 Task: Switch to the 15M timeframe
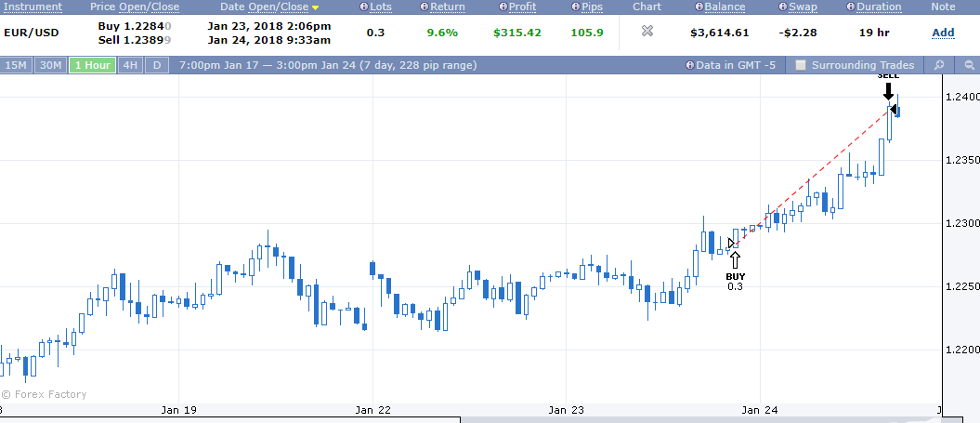(16, 65)
